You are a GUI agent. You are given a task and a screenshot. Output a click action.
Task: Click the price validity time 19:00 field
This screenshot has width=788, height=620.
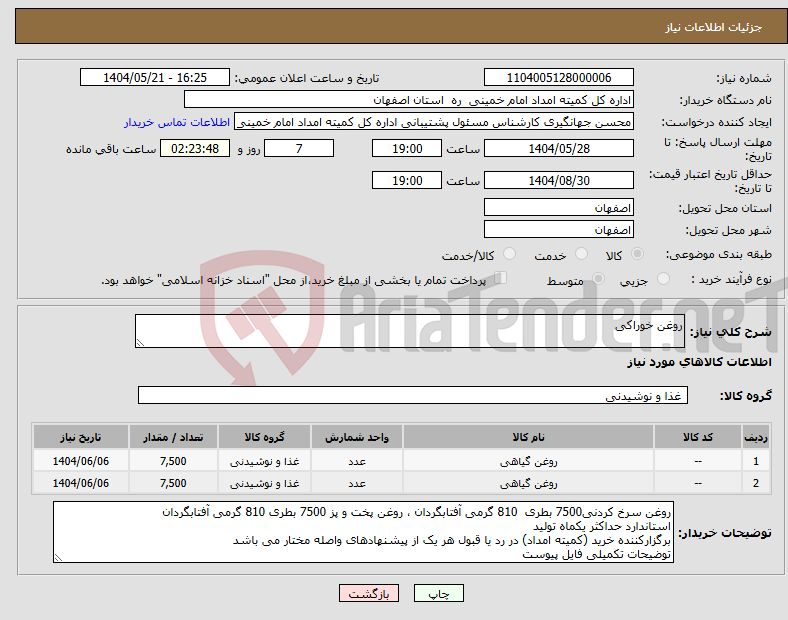(407, 180)
